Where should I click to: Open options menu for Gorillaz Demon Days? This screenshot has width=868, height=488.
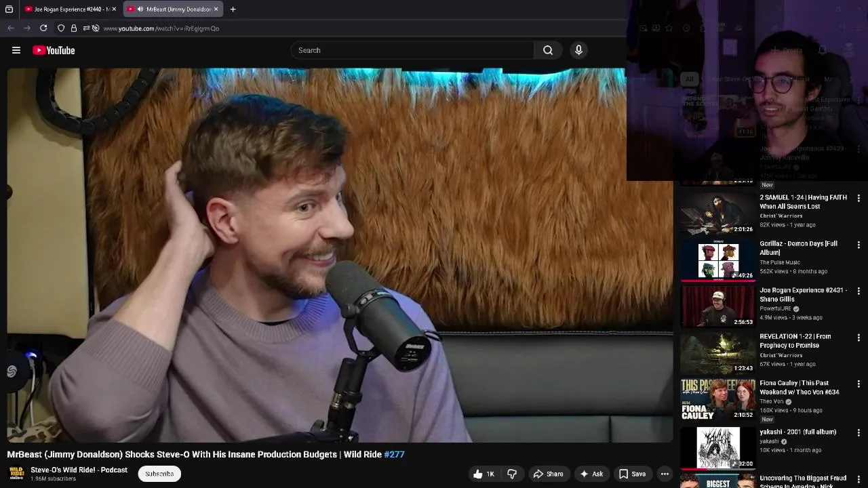859,245
